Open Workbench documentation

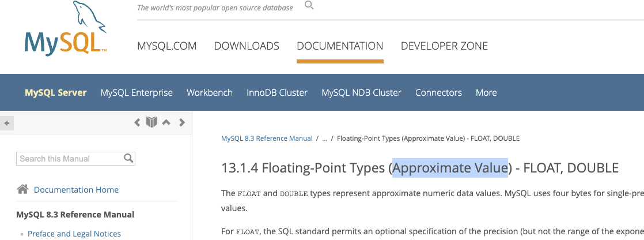click(x=210, y=93)
